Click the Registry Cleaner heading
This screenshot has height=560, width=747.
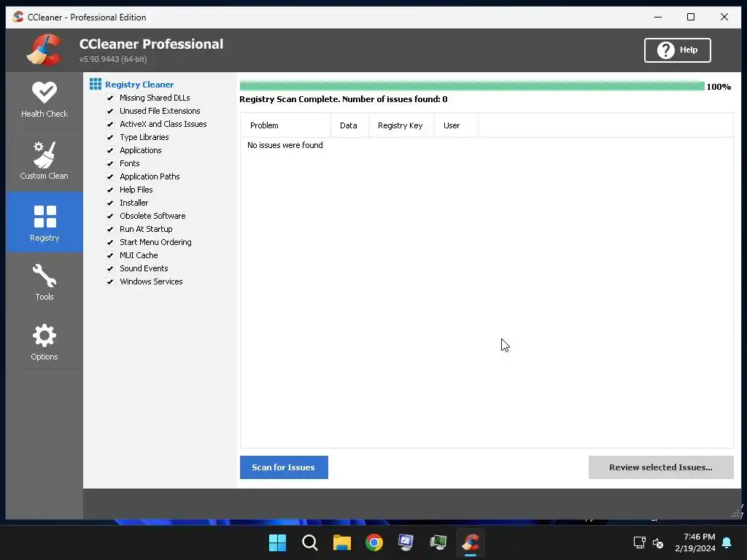[139, 85]
